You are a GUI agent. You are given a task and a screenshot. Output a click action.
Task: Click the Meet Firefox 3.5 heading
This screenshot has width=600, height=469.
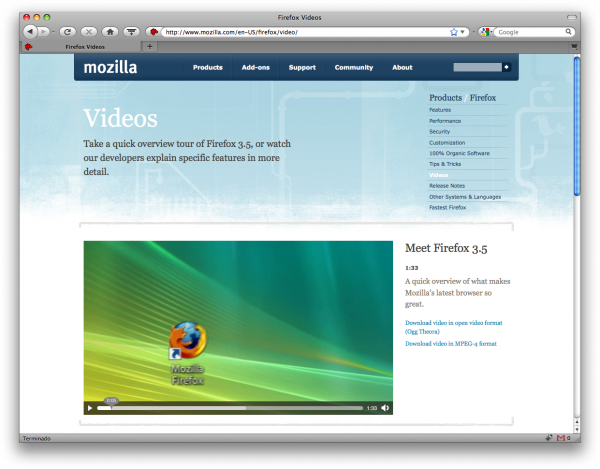pos(446,249)
